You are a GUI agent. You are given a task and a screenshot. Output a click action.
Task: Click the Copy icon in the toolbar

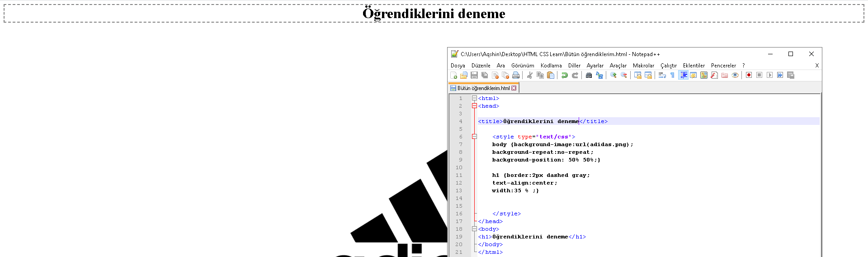pyautogui.click(x=540, y=75)
